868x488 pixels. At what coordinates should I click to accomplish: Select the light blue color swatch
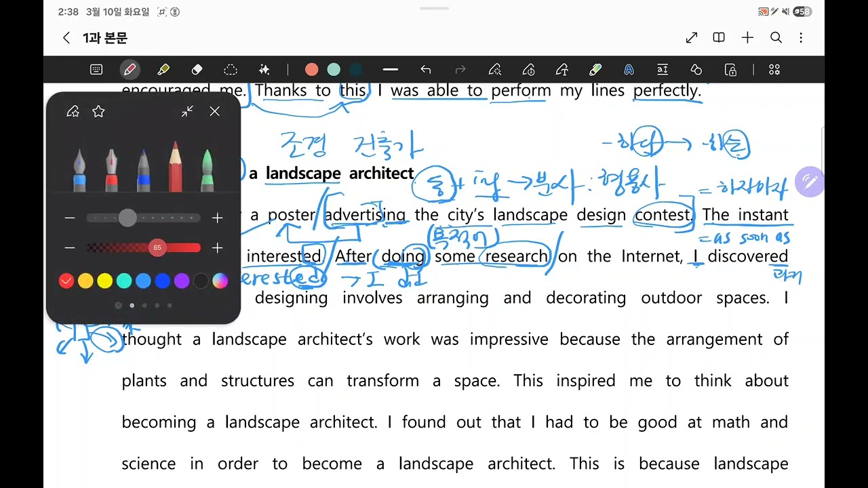point(143,281)
